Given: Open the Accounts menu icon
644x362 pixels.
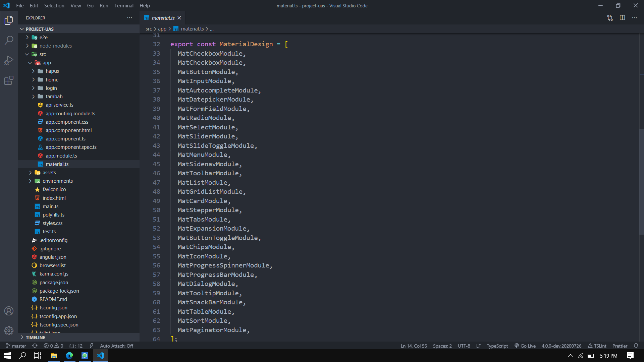Looking at the screenshot, I should click(9, 311).
